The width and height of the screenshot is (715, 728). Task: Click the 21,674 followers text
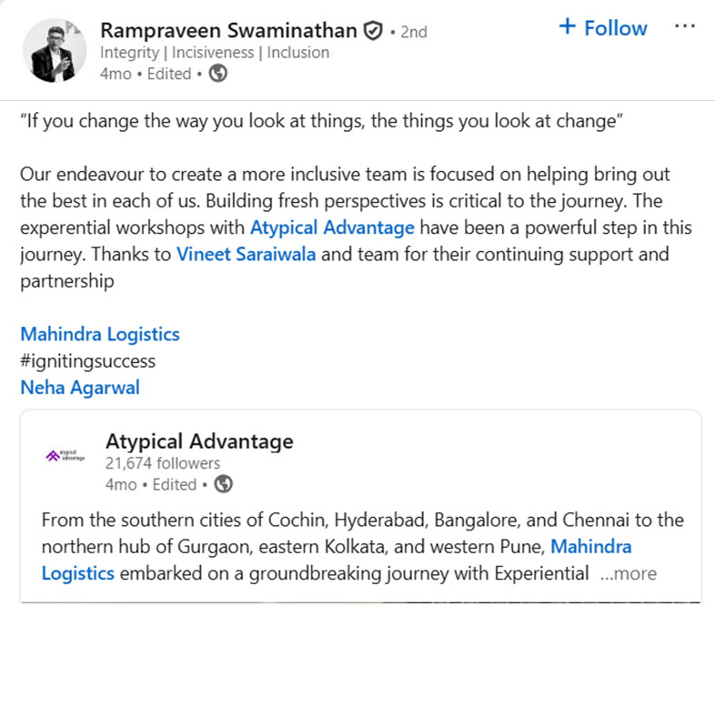coord(163,463)
